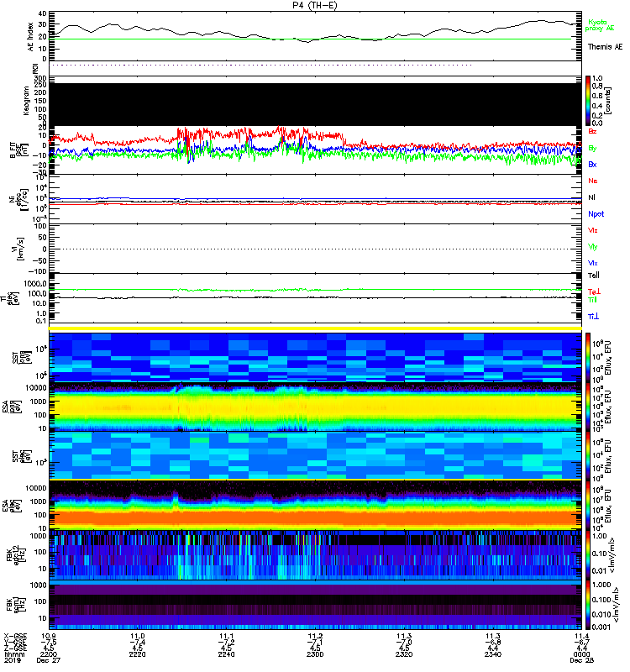Viewport: 630px width, 672px height.
Task: Click the ESA electrons Eflux color bar
Action: pyautogui.click(x=588, y=506)
